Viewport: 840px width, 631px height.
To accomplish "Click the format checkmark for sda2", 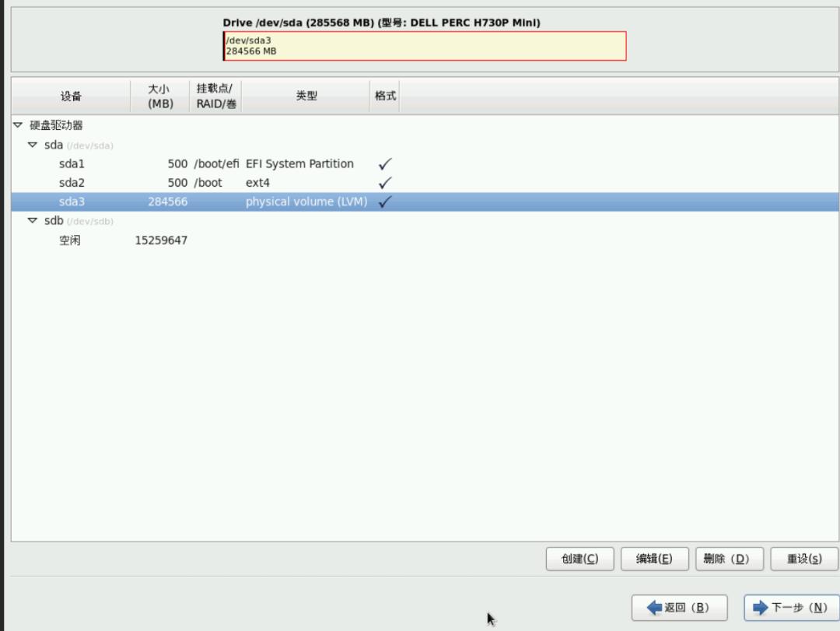I will click(385, 183).
